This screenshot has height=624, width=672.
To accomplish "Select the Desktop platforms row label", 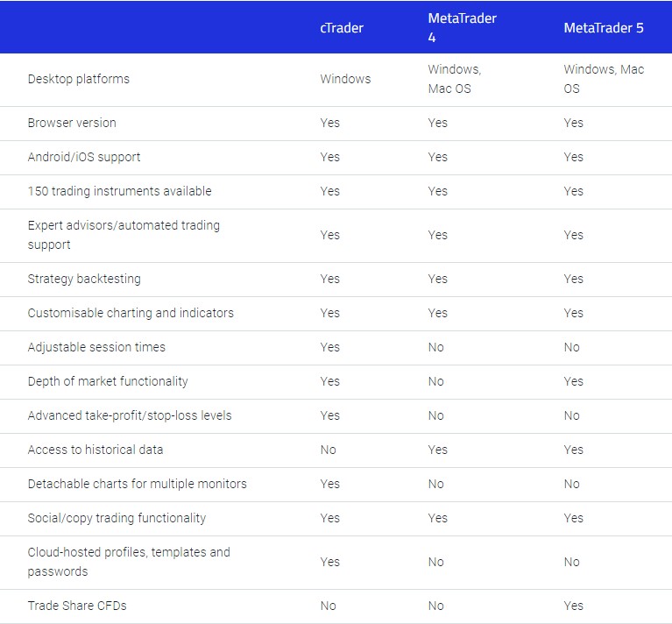I will 79,79.
